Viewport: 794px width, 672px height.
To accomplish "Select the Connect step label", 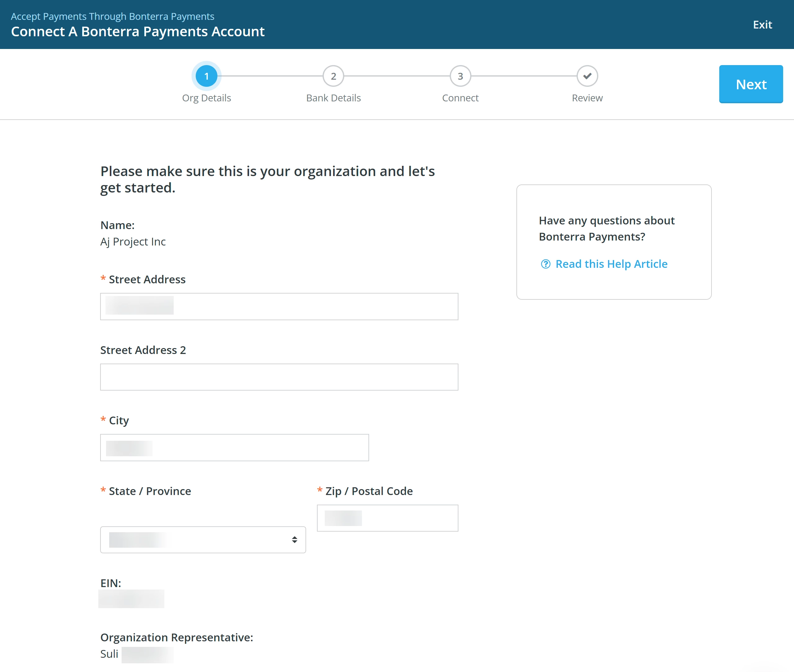I will pyautogui.click(x=460, y=98).
